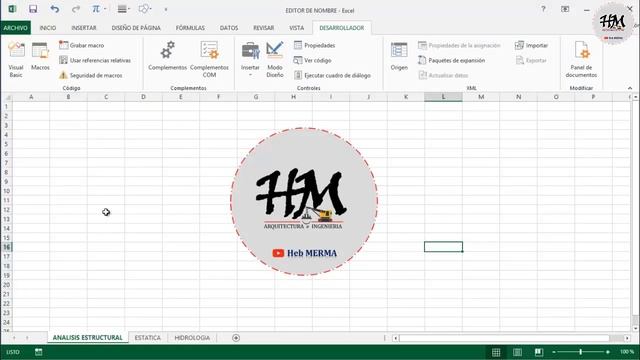Redo the last action

click(76, 9)
